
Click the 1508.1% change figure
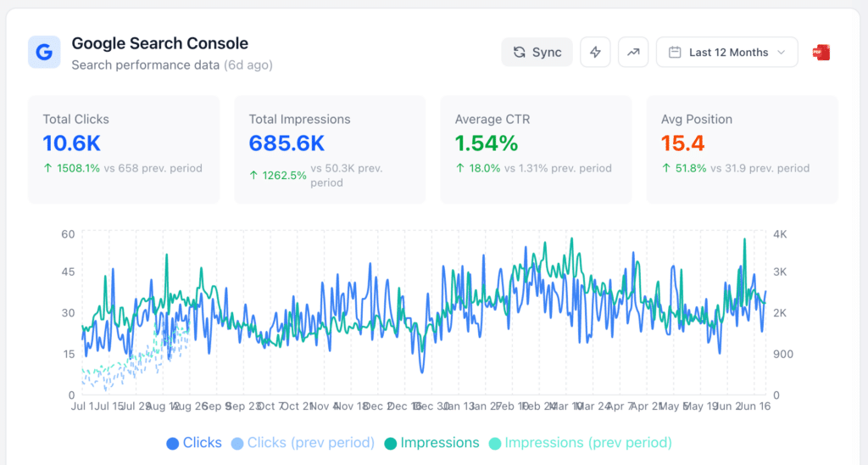coord(77,169)
